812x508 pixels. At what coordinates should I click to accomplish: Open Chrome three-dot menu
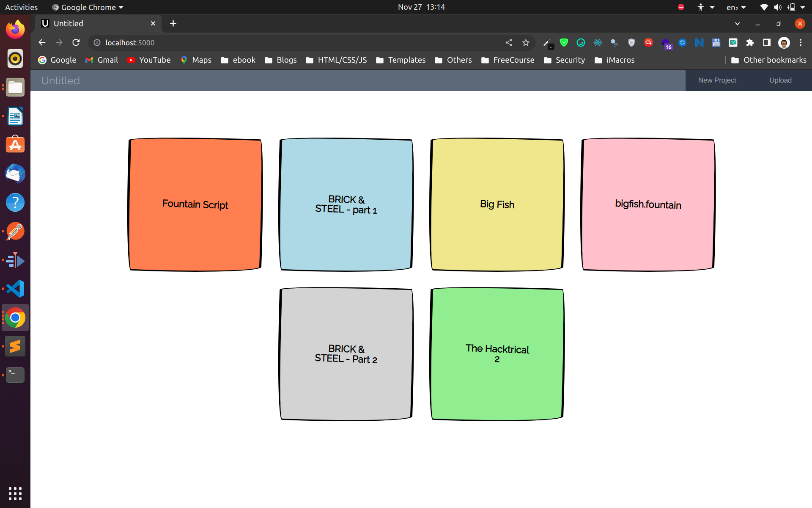tap(801, 43)
